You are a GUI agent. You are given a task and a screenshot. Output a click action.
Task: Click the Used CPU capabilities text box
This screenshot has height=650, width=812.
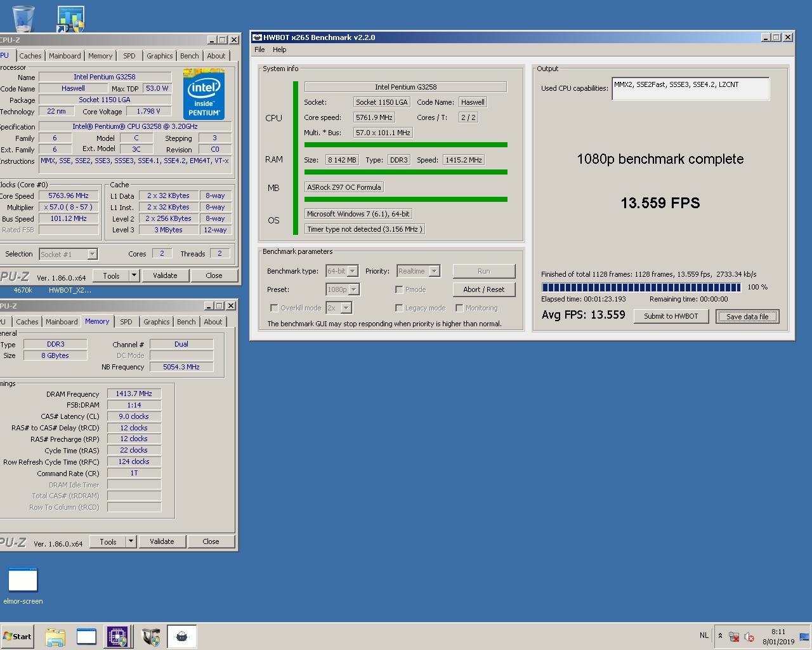pyautogui.click(x=690, y=89)
